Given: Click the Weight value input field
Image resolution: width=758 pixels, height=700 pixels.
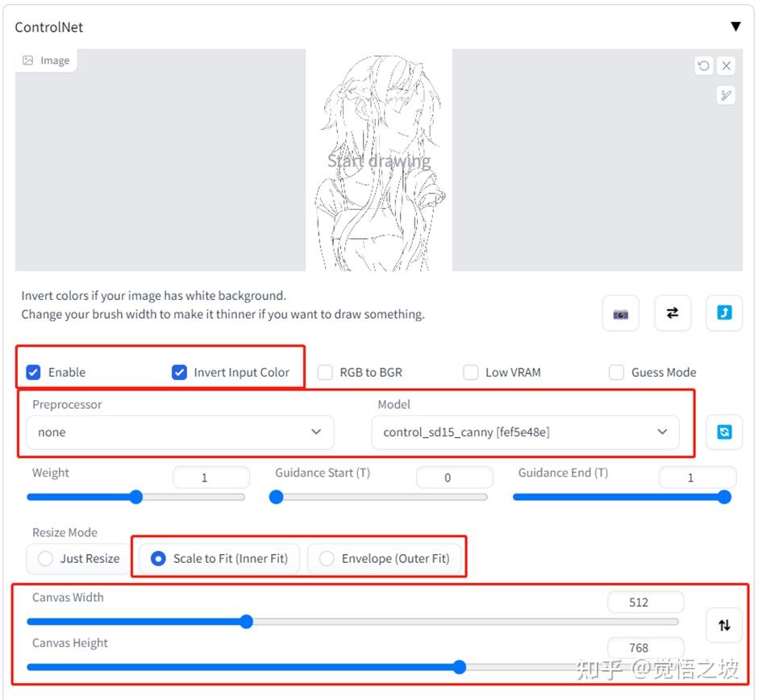Looking at the screenshot, I should point(210,477).
